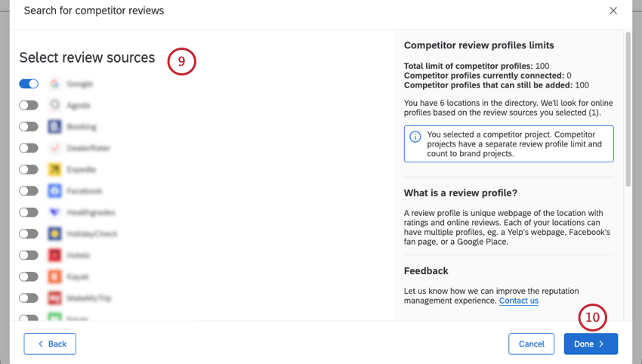Click the Kayak source icon
642x364 pixels.
click(54, 277)
